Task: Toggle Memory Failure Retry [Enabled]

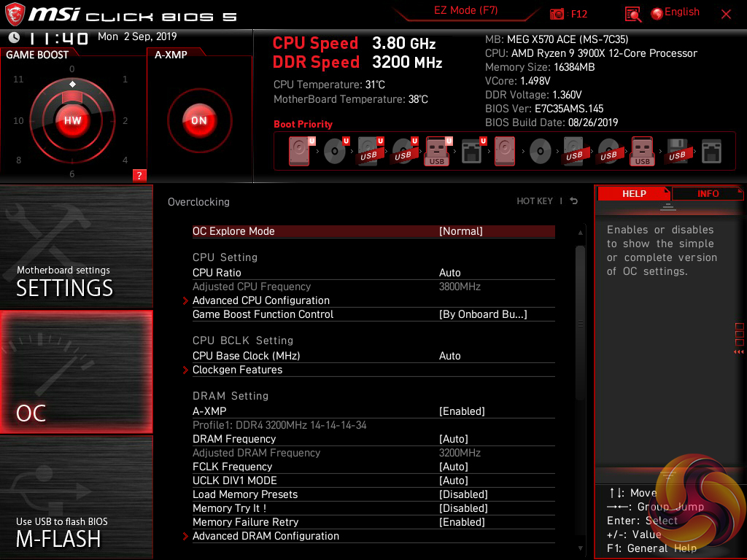Action: (x=373, y=522)
